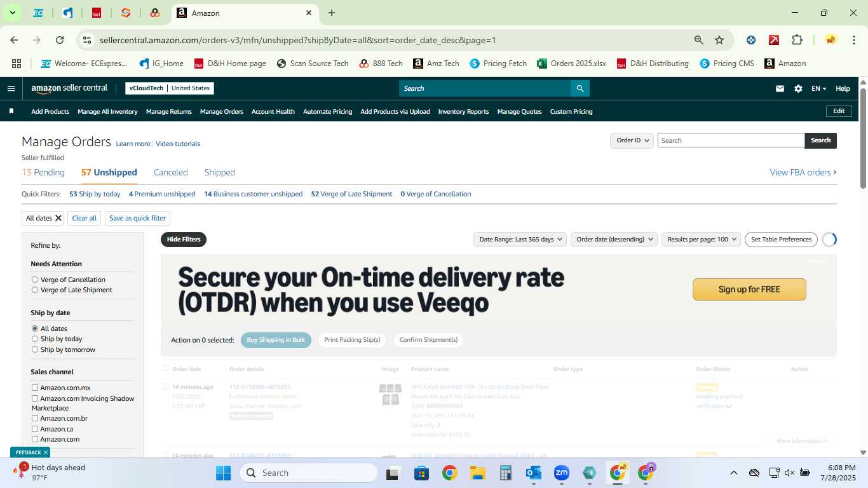Apply 52 Verge of Late Shipment filter
Image resolution: width=868 pixels, height=488 pixels.
(x=351, y=194)
